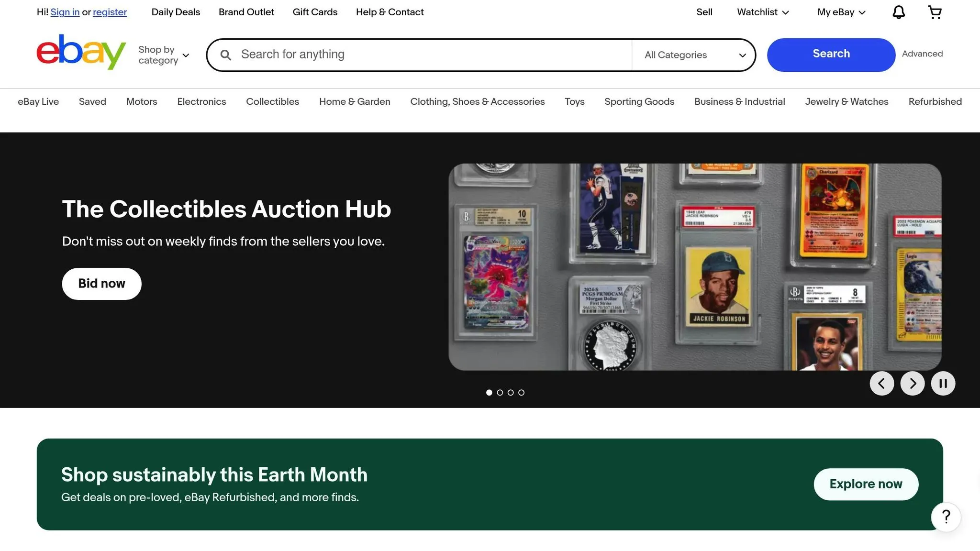Select the third carousel dot
Image resolution: width=980 pixels, height=551 pixels.
click(x=511, y=392)
